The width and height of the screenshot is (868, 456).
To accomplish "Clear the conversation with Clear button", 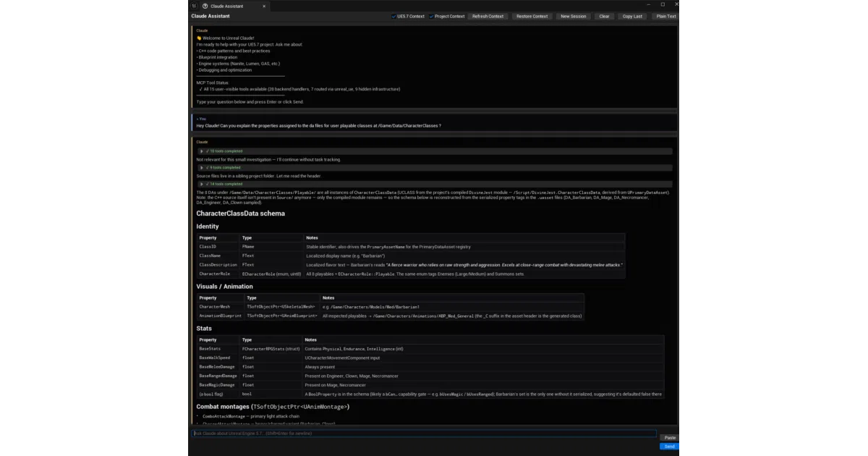I will (x=605, y=16).
